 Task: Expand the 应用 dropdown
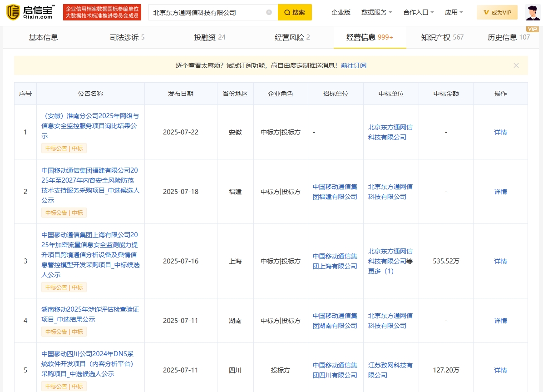coord(454,12)
